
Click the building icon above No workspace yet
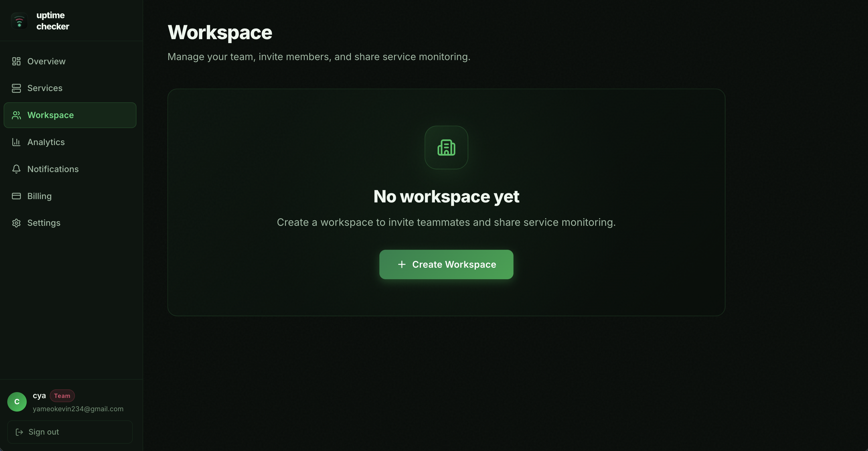446,148
